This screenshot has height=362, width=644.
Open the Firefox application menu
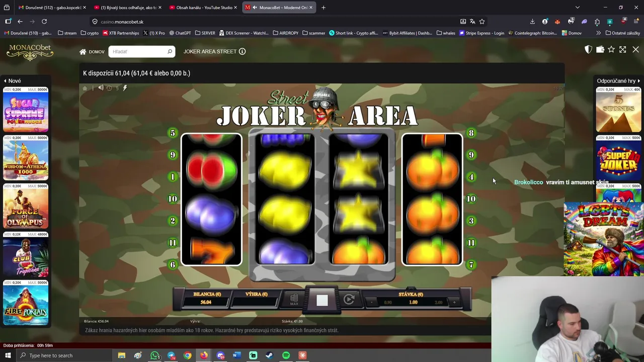pos(636,22)
